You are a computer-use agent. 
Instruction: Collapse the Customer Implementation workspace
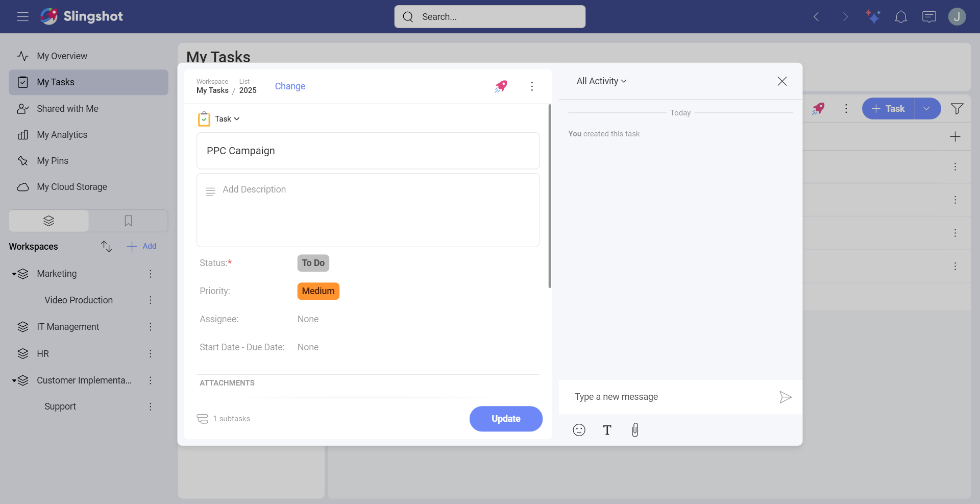tap(14, 381)
